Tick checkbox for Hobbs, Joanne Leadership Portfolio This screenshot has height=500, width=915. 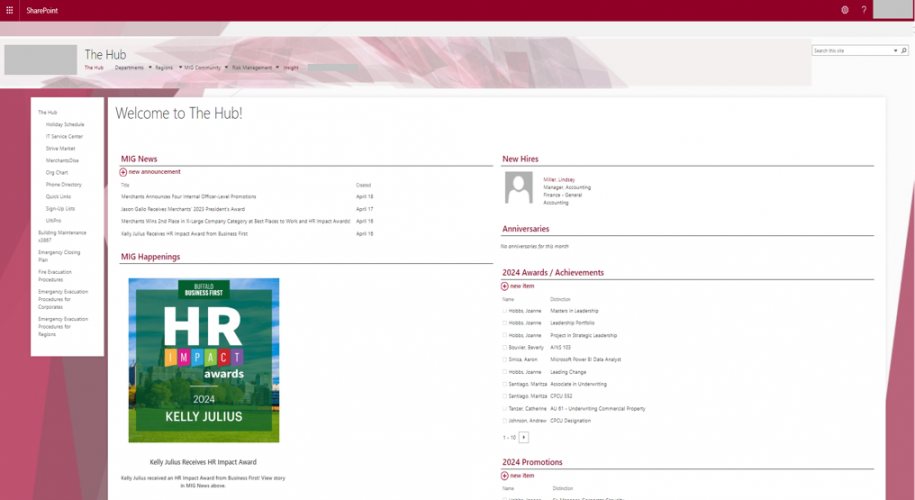(505, 323)
